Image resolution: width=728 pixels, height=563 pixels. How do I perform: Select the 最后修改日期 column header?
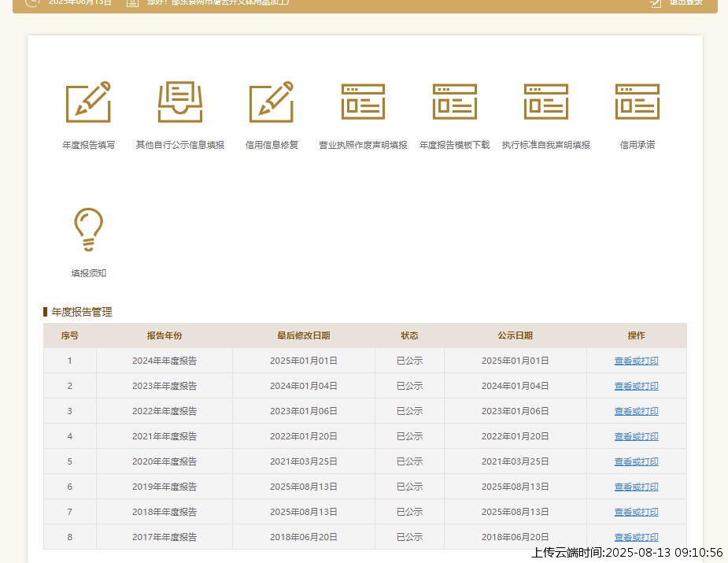(x=304, y=335)
